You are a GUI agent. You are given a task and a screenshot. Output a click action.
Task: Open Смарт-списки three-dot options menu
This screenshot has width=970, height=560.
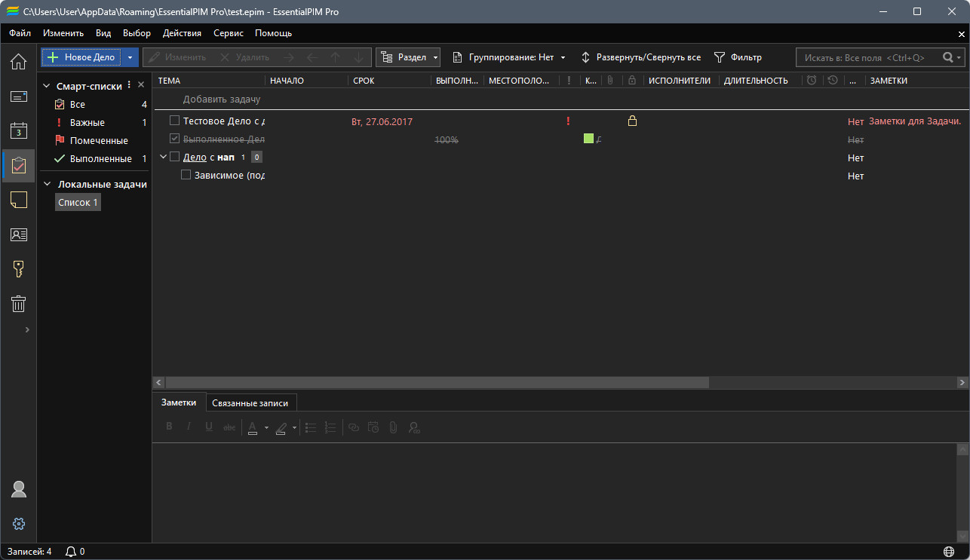pyautogui.click(x=129, y=85)
